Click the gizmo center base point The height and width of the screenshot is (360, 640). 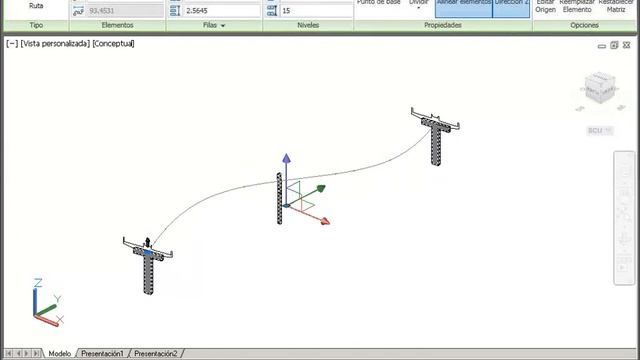coord(287,205)
